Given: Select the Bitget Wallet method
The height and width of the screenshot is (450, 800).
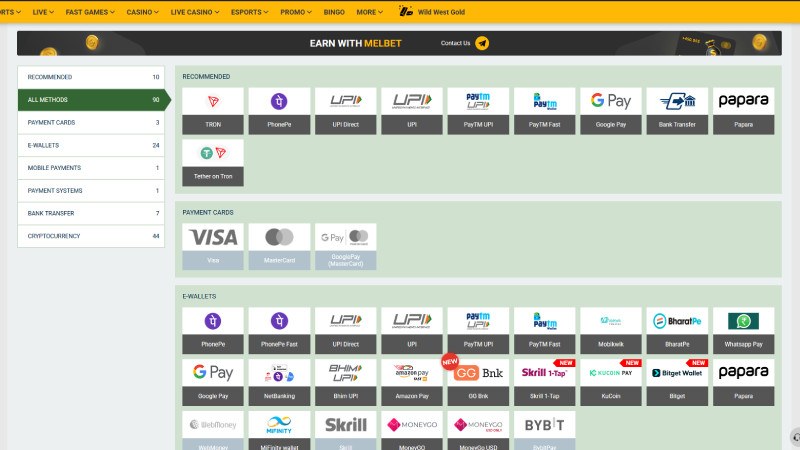Looking at the screenshot, I should (677, 383).
